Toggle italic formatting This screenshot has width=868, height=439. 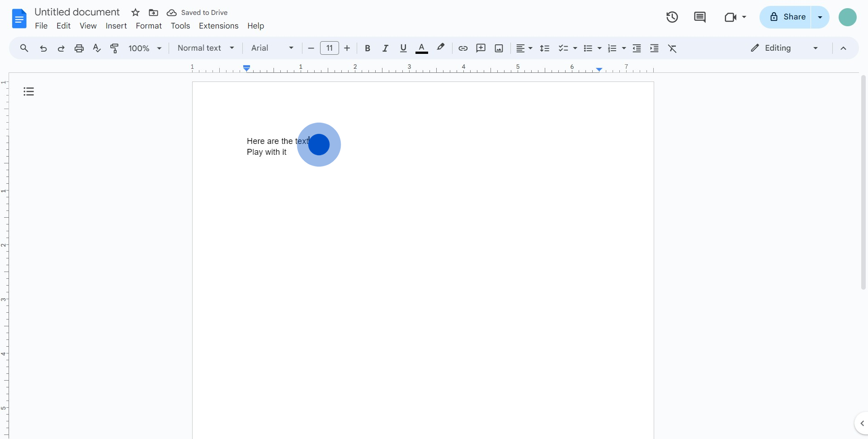[x=385, y=48]
